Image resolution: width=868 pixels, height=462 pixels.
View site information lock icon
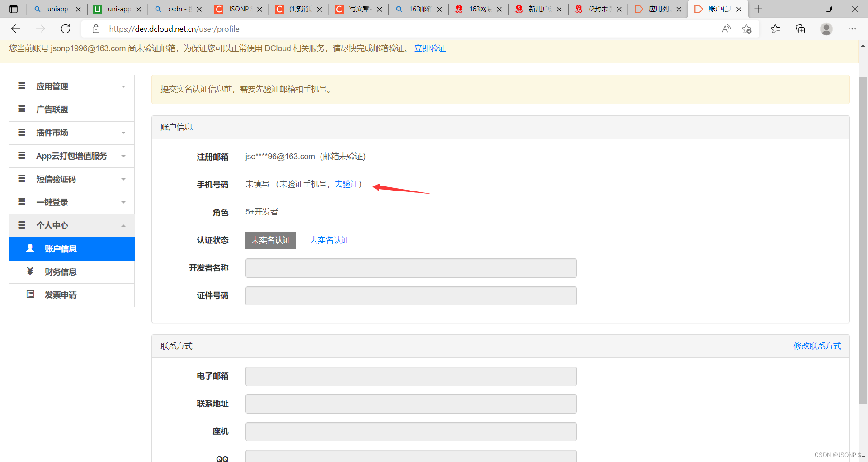pos(96,29)
